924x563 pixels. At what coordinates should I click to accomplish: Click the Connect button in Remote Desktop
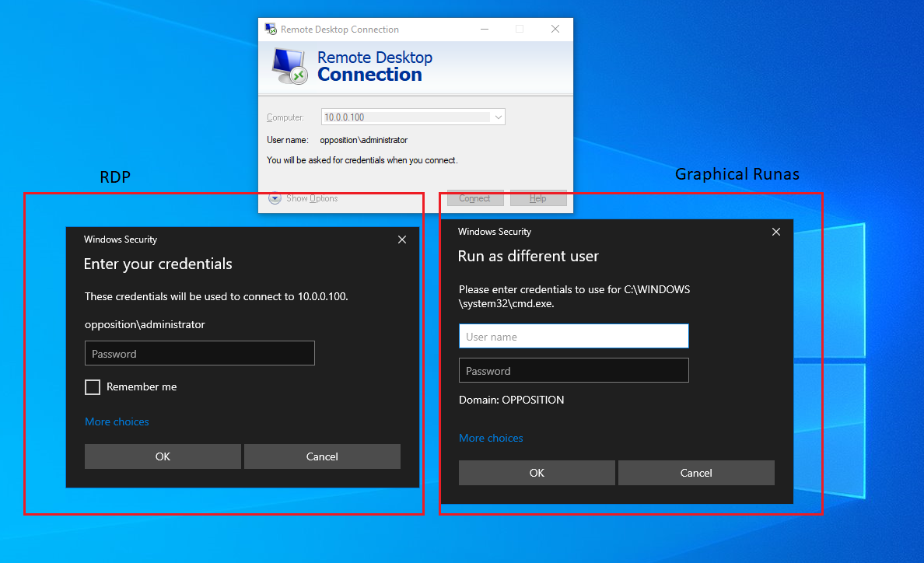[x=475, y=198]
